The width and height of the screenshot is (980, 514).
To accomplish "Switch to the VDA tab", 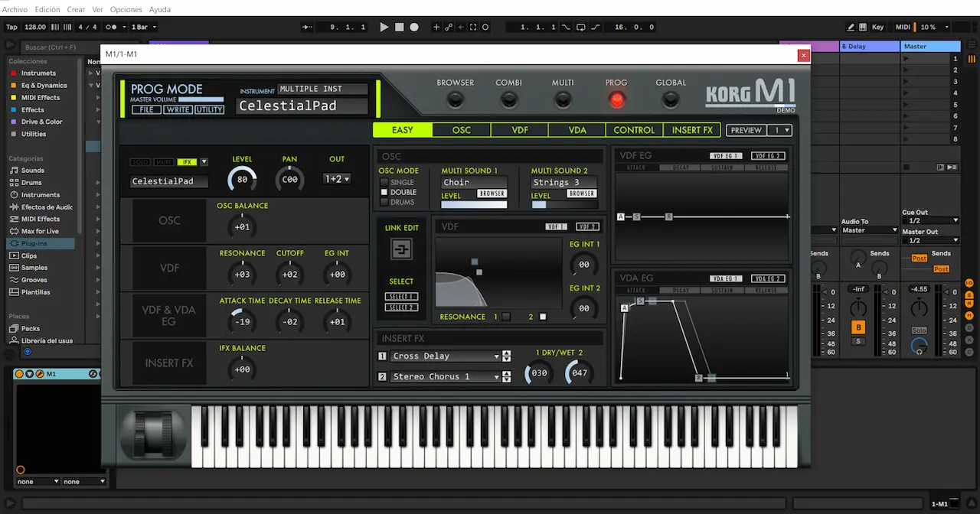I will pos(577,130).
